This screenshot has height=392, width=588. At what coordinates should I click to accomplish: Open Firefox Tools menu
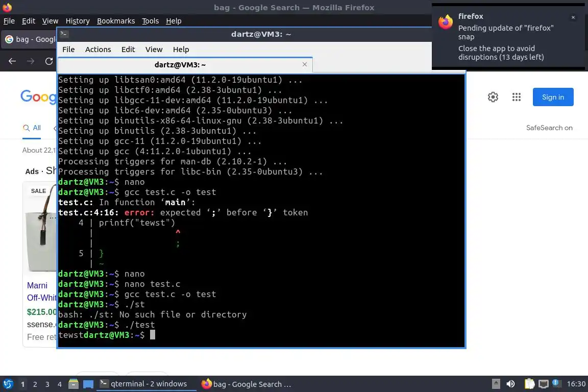[x=151, y=21]
